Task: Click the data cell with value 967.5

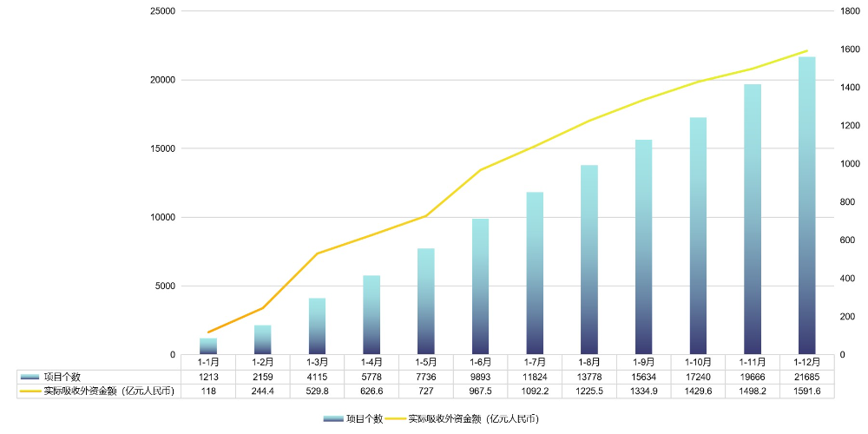Action: [x=481, y=391]
